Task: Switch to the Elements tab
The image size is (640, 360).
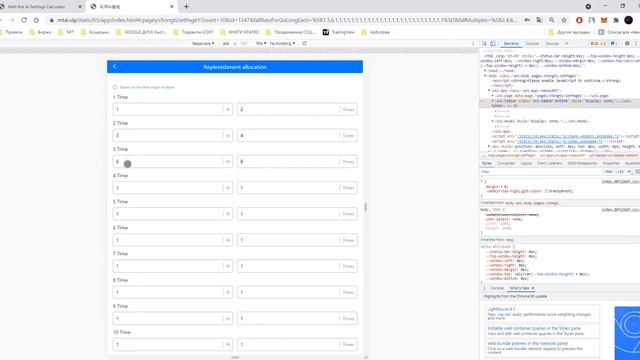Action: click(x=511, y=44)
